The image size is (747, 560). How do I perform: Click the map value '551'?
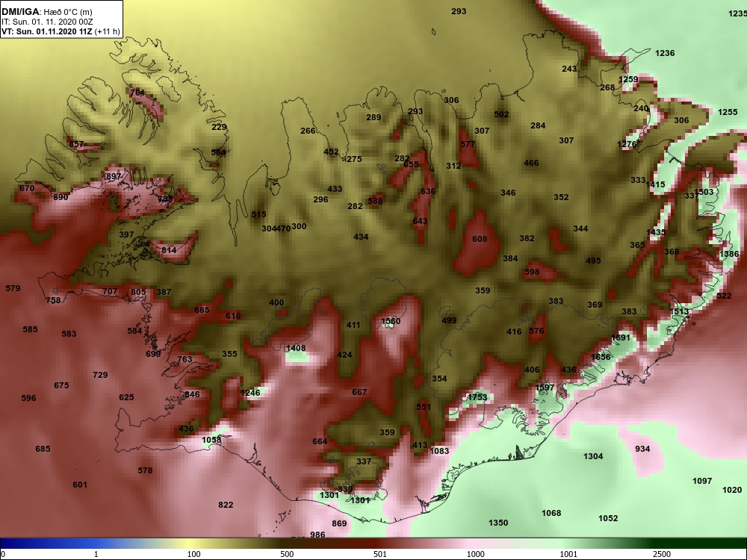pyautogui.click(x=424, y=407)
